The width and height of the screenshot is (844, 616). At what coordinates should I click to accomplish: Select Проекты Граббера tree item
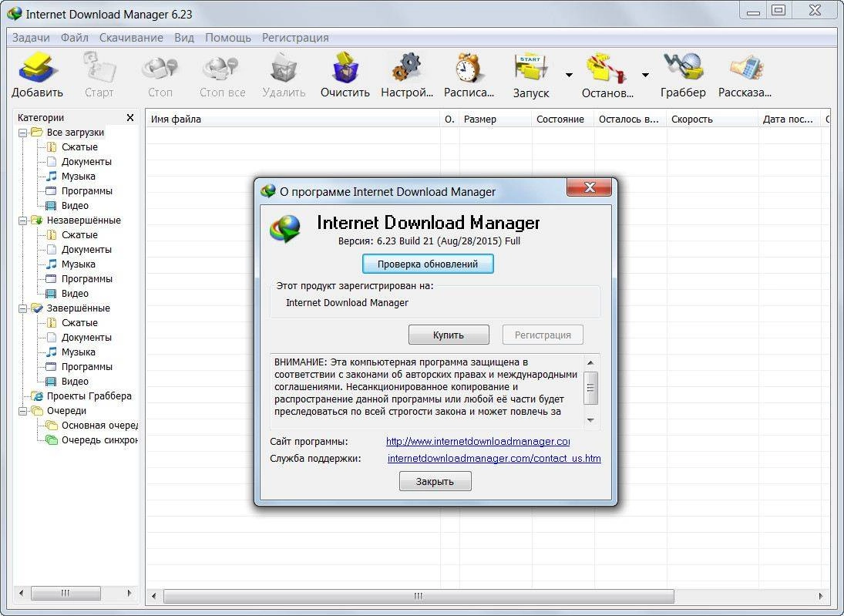click(x=89, y=396)
